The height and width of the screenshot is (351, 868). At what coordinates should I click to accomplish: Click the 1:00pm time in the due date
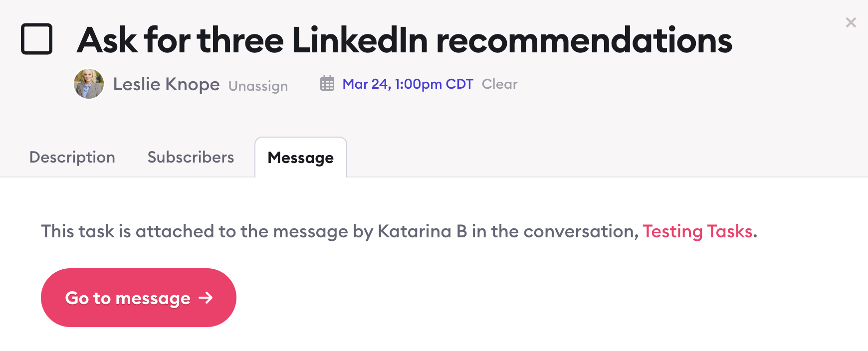click(418, 84)
